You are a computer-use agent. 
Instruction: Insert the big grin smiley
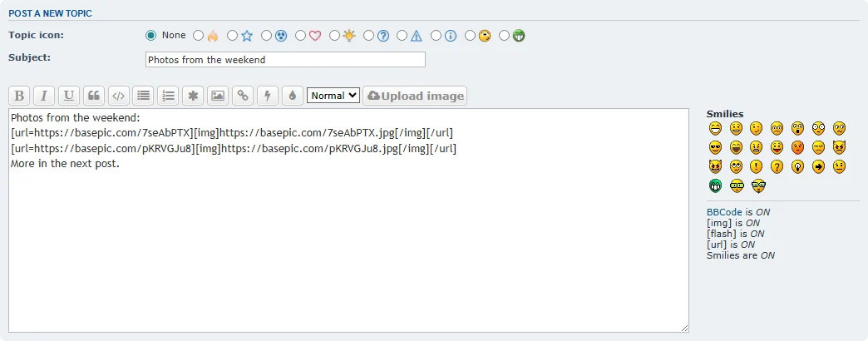pos(715,128)
